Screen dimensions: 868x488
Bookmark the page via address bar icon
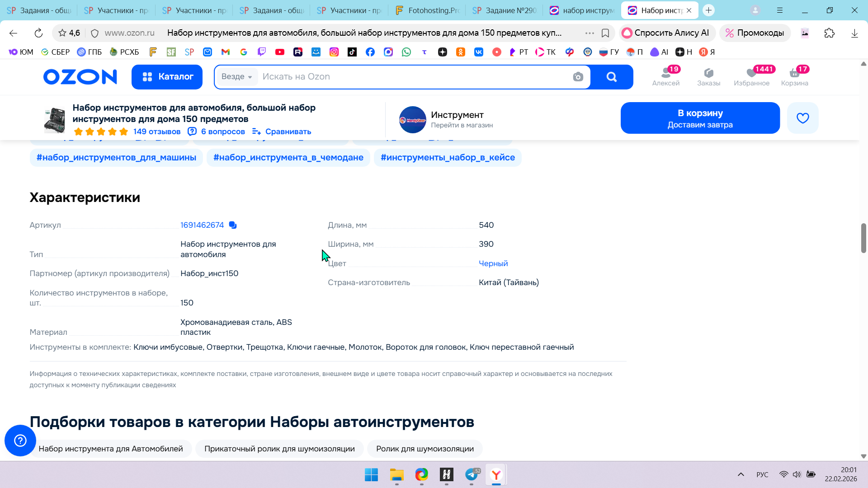[605, 33]
